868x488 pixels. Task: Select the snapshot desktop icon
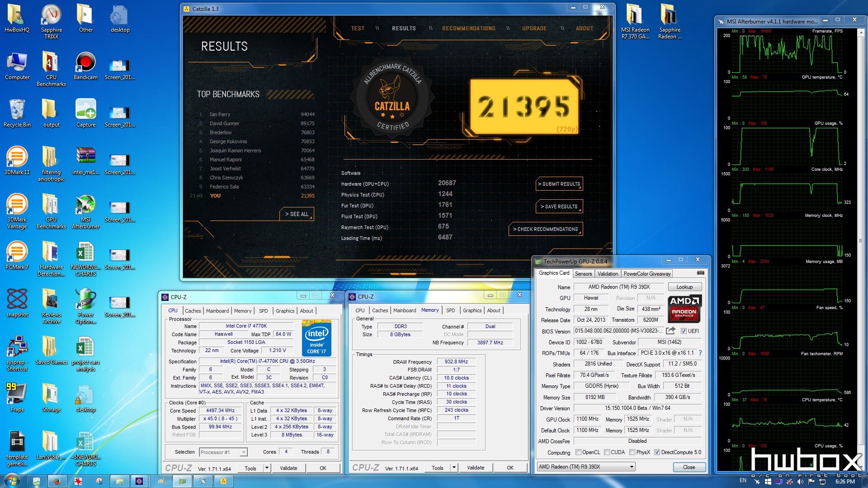pyautogui.click(x=17, y=303)
